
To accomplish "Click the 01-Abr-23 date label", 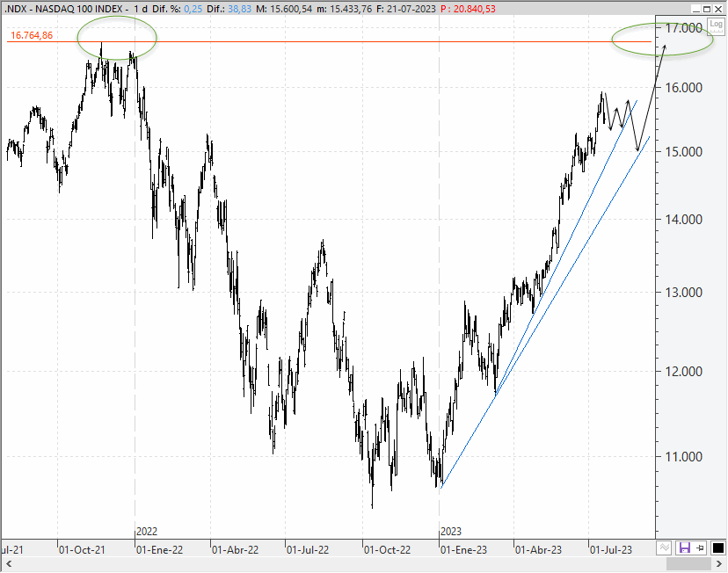I will [538, 550].
